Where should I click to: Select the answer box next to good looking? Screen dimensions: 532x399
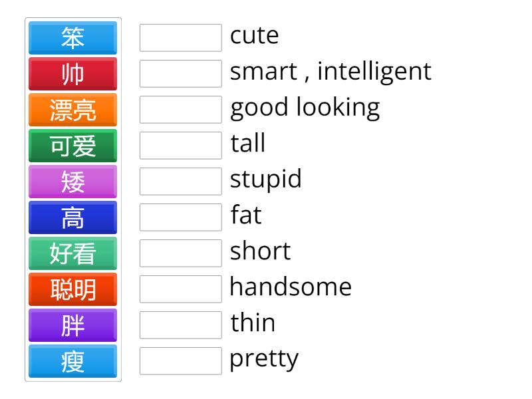(x=180, y=110)
